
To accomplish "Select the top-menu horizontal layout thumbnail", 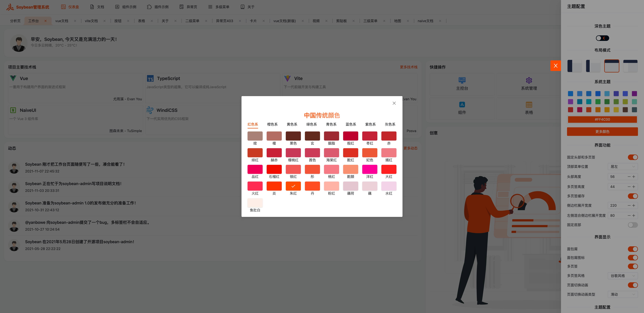I will [x=612, y=66].
